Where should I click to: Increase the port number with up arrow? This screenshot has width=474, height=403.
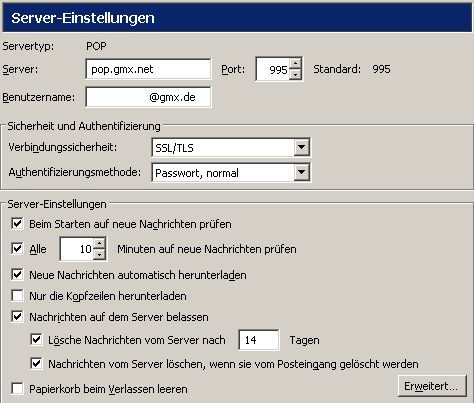295,63
